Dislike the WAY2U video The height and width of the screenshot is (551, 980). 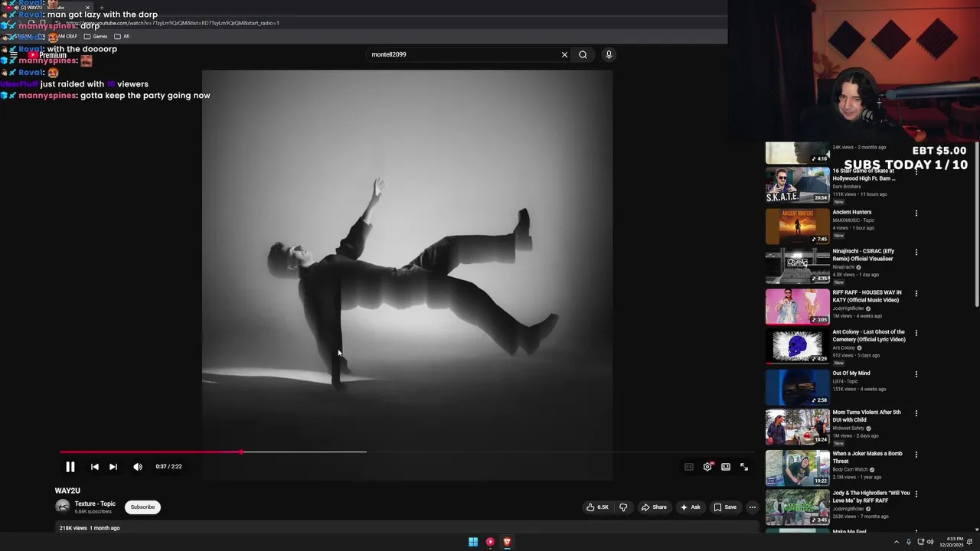tap(623, 507)
